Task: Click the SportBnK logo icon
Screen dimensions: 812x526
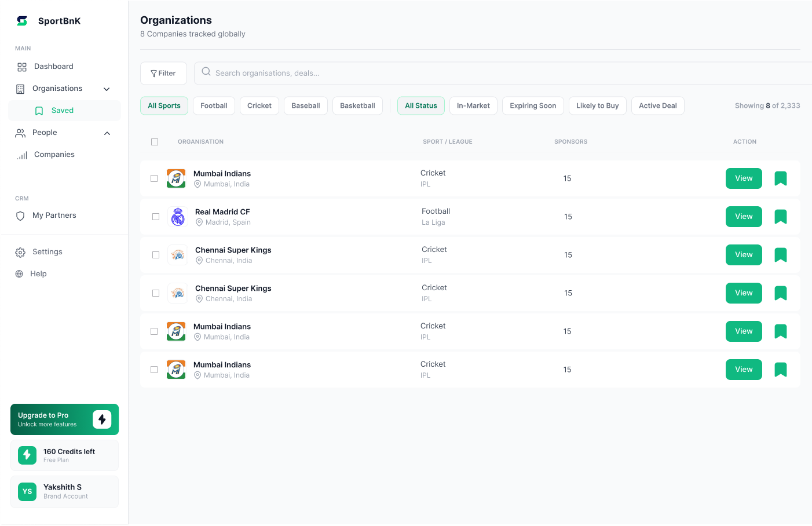Action: [22, 21]
